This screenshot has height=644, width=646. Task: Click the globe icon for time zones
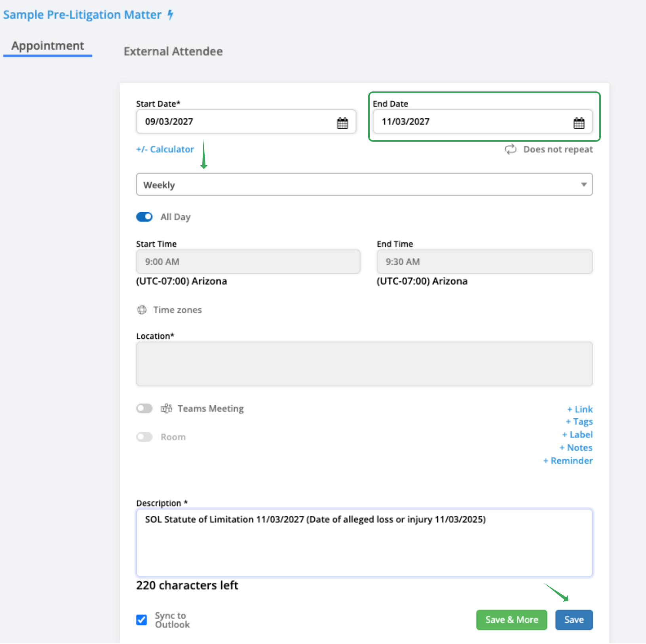(142, 310)
